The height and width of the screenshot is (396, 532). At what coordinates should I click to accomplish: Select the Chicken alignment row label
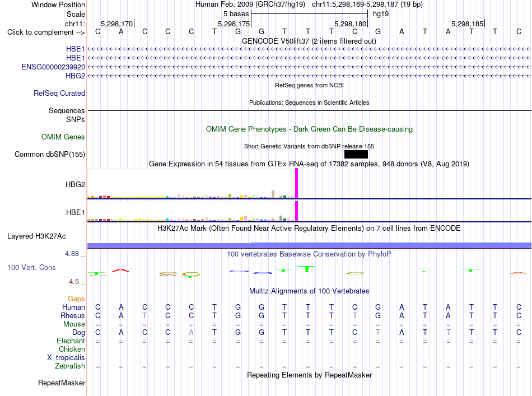(72, 349)
